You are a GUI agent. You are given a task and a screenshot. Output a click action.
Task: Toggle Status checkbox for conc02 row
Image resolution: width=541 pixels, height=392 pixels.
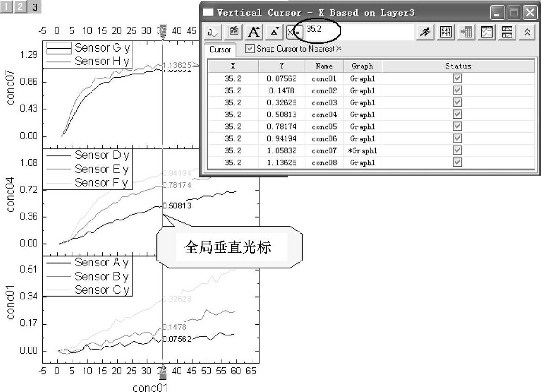pos(458,90)
